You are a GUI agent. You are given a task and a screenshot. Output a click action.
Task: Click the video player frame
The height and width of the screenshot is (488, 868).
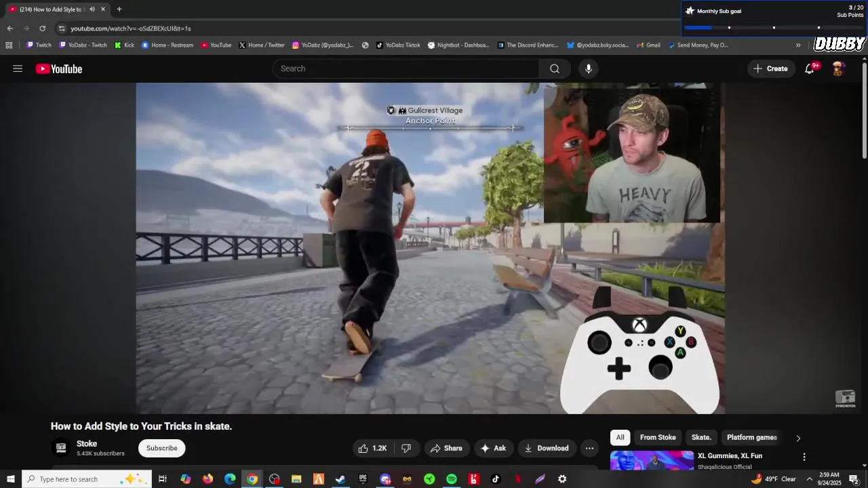pos(430,248)
